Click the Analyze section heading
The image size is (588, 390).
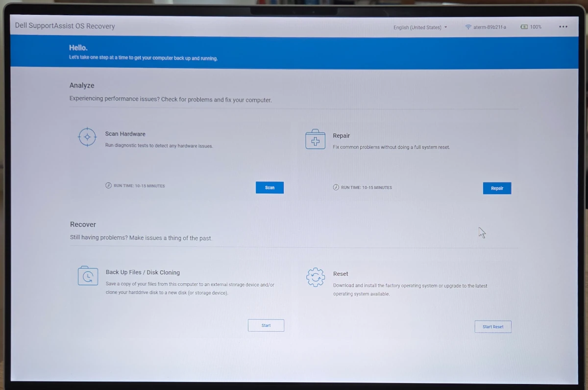[x=82, y=85]
